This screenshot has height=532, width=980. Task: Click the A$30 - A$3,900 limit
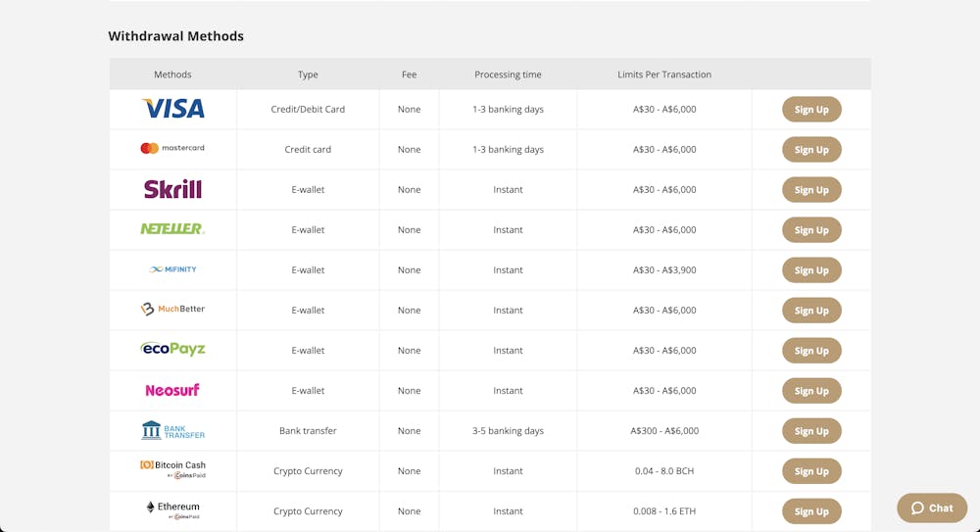(664, 270)
